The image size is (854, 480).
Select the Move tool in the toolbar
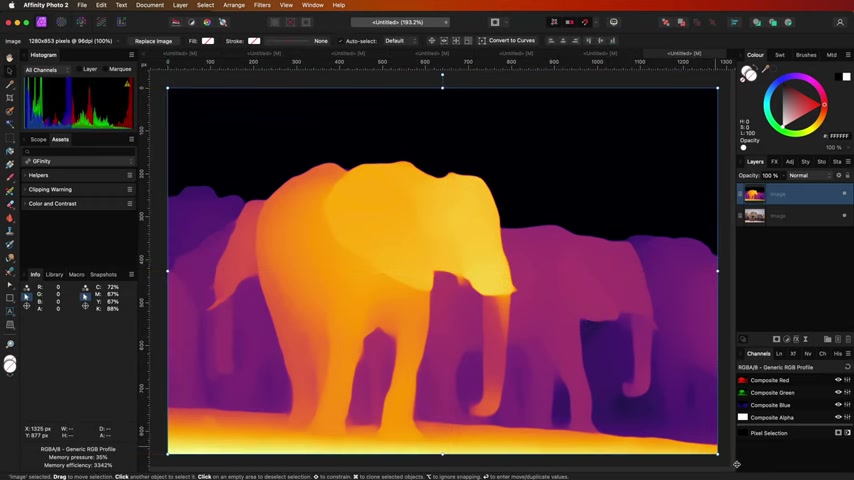click(10, 72)
